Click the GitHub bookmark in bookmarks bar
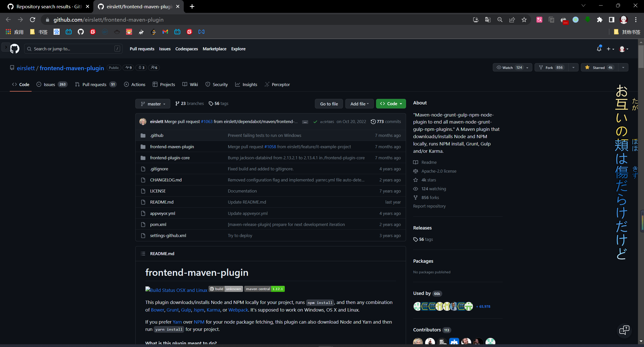This screenshot has height=347, width=644. click(80, 32)
